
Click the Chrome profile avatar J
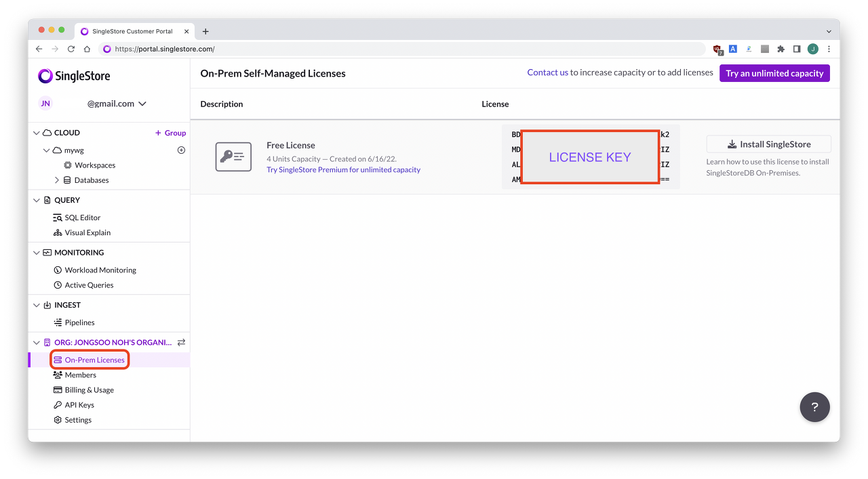point(813,49)
